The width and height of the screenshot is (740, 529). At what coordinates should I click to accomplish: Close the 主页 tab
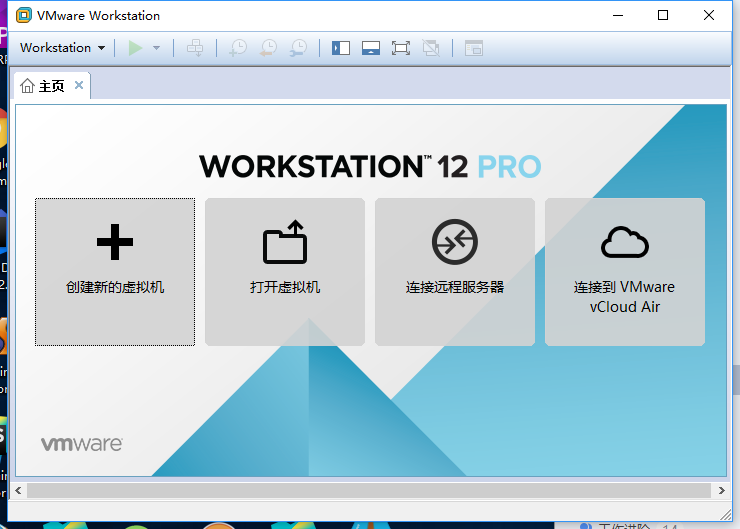[x=79, y=86]
